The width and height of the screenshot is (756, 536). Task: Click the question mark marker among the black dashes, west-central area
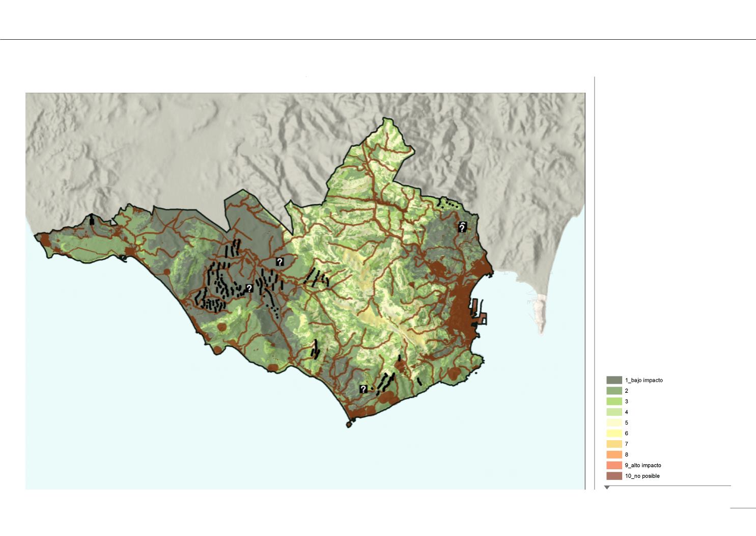[x=249, y=288]
